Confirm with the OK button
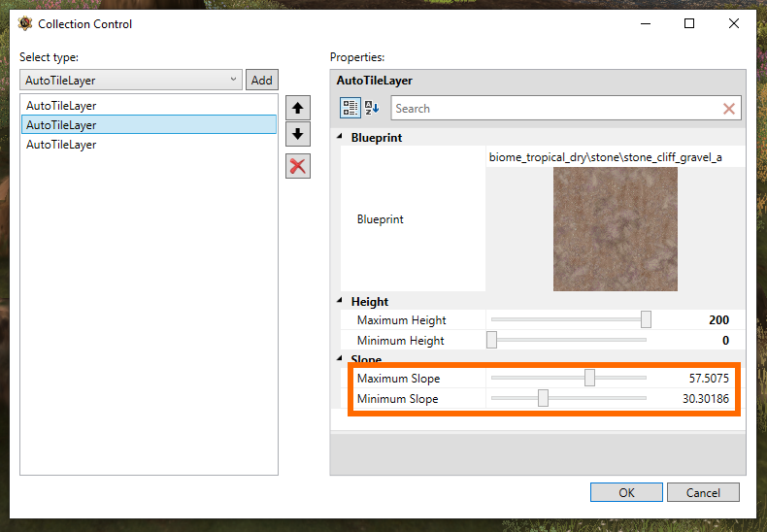This screenshot has width=767, height=532. 626,492
